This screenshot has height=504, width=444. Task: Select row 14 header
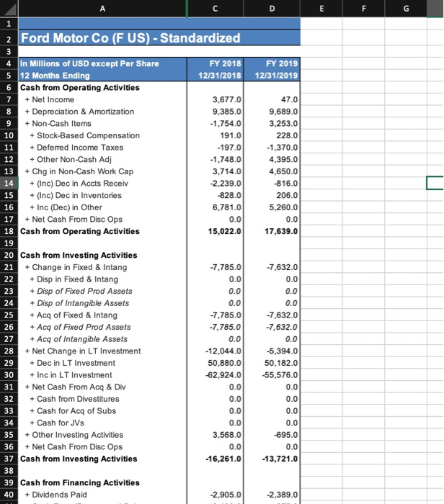pos(9,183)
